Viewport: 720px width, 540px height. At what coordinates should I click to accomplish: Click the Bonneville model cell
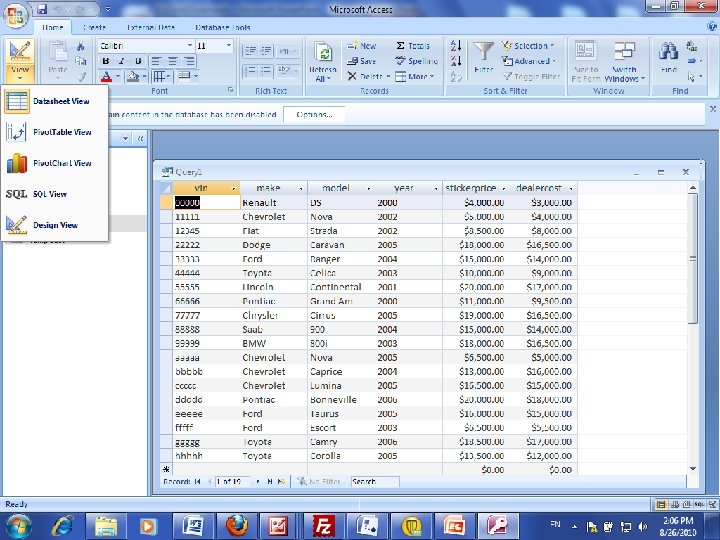coord(341,399)
